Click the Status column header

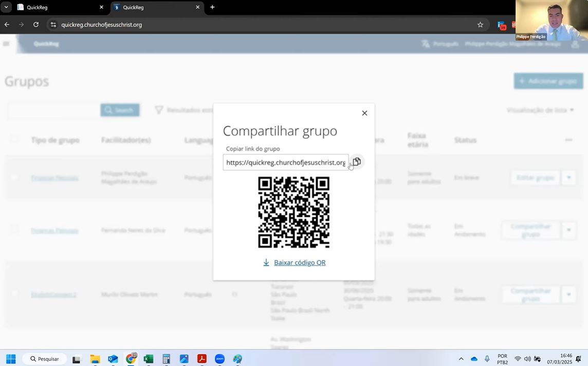[465, 140]
